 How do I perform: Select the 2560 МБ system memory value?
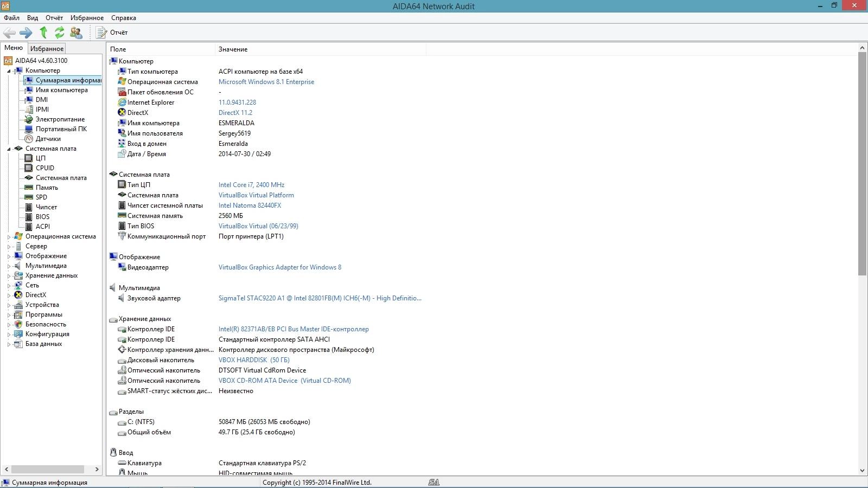coord(231,216)
